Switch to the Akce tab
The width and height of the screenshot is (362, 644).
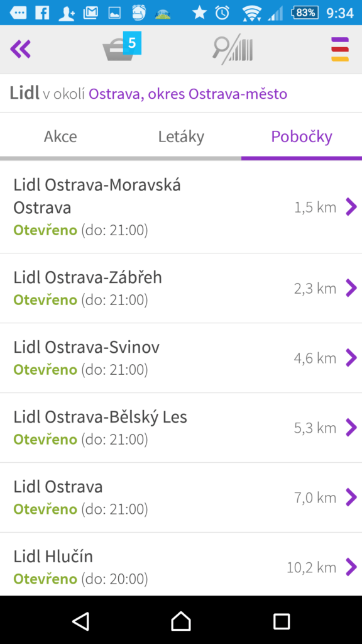click(60, 136)
